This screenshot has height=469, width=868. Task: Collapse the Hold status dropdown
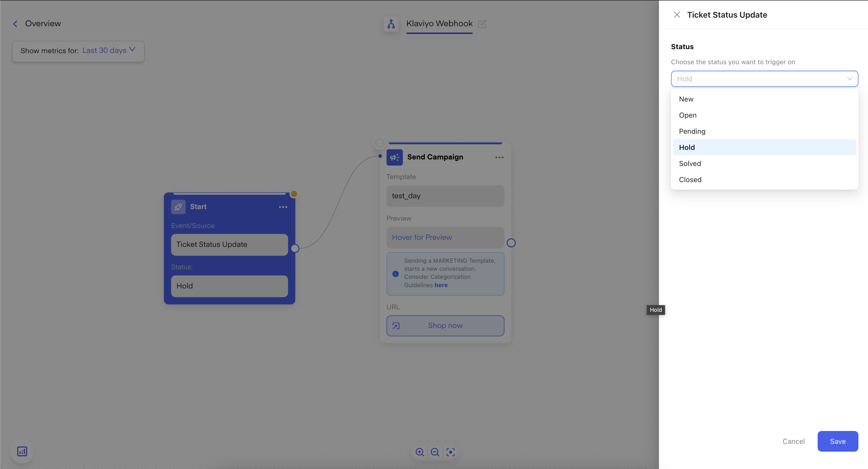pyautogui.click(x=849, y=79)
